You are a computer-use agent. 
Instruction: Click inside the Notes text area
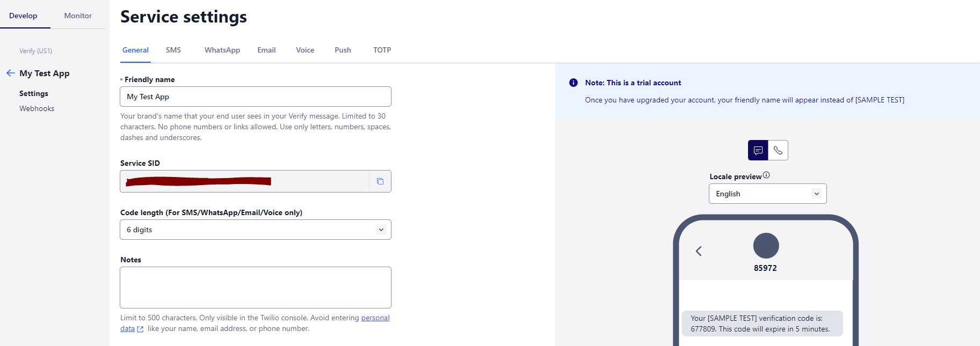tap(256, 288)
